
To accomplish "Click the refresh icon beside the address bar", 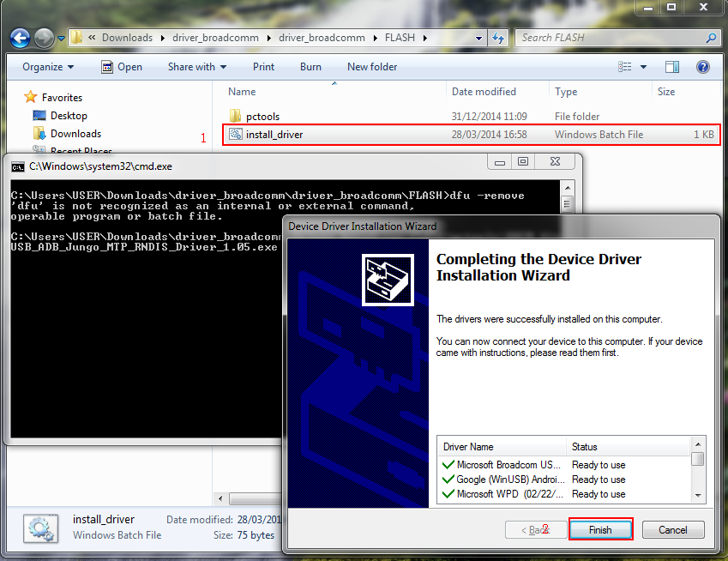I will tap(499, 38).
